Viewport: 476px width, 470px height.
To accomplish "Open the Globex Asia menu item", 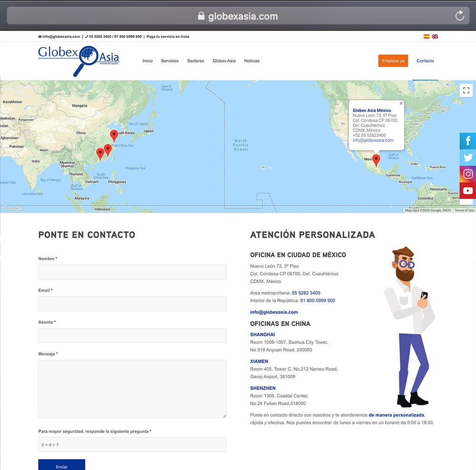I will pyautogui.click(x=224, y=61).
